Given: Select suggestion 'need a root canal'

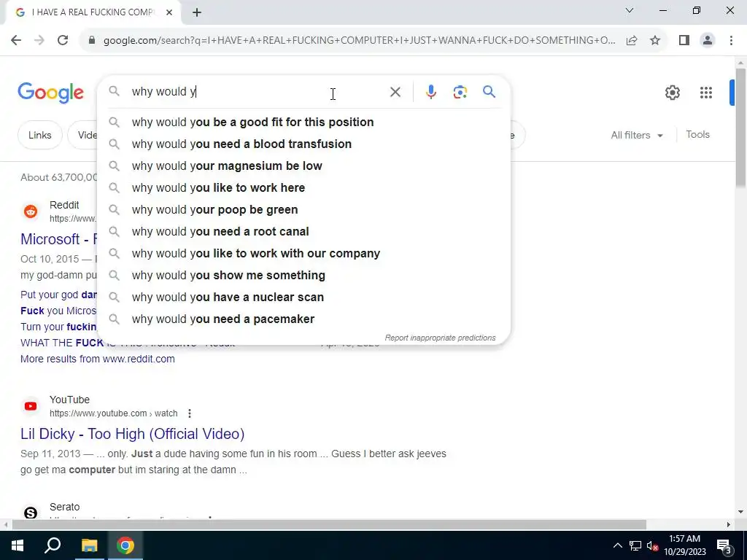Looking at the screenshot, I should pyautogui.click(x=303, y=231).
